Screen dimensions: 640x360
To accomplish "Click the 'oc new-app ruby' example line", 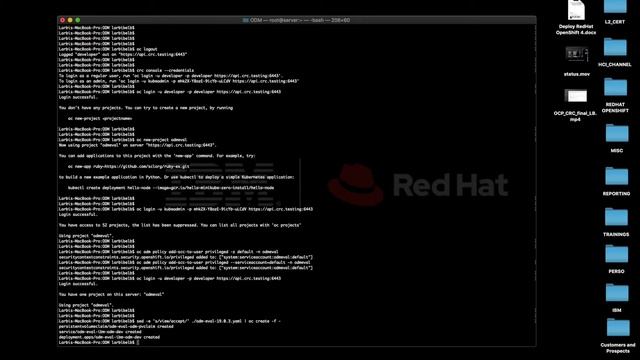I will 129,167.
